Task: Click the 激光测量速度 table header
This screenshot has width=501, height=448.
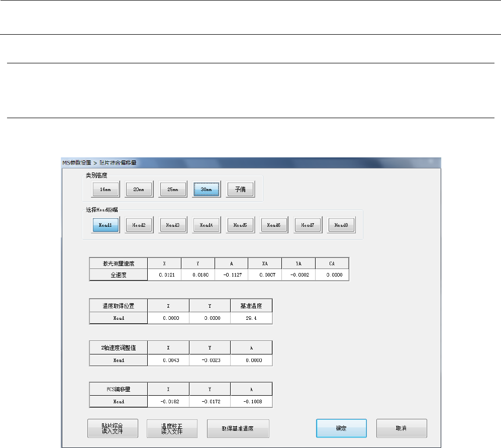Action: 119,263
